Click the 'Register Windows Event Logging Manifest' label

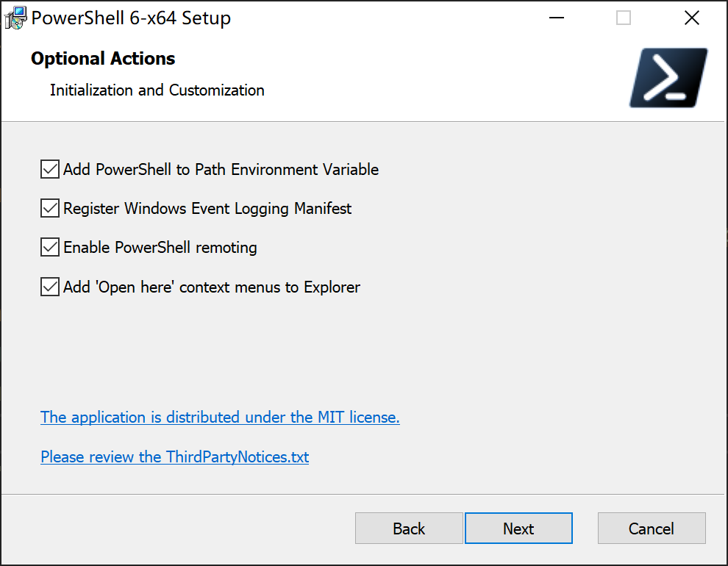pyautogui.click(x=207, y=209)
